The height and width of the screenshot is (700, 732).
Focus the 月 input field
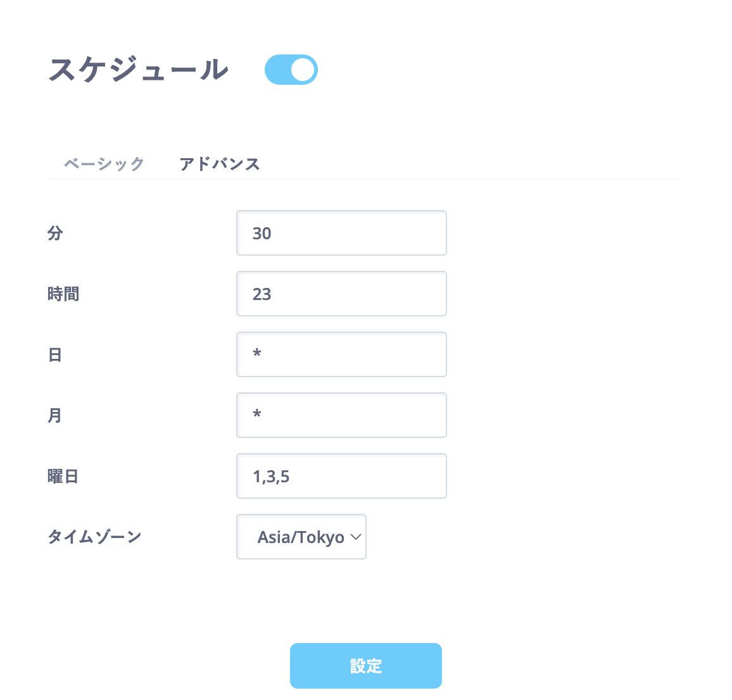click(341, 415)
